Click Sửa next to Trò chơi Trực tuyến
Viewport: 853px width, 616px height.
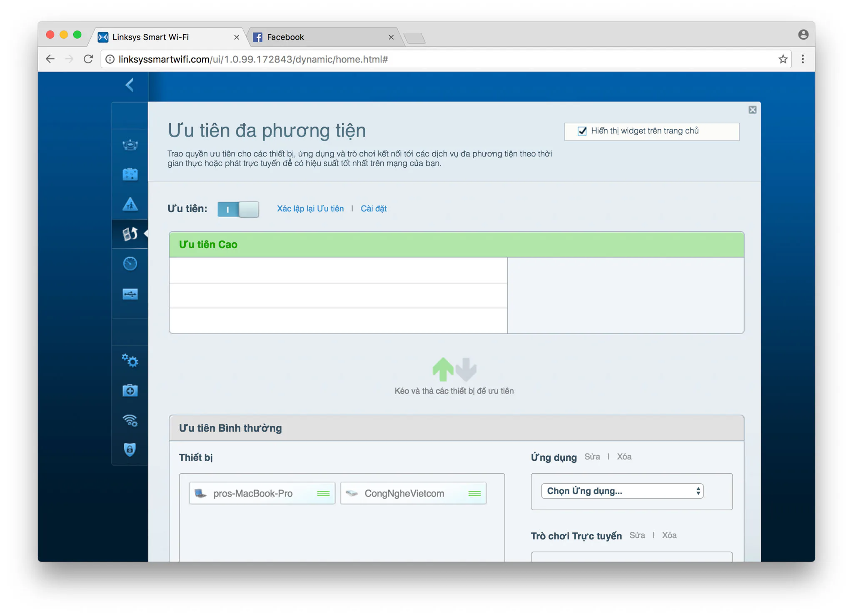click(x=637, y=535)
